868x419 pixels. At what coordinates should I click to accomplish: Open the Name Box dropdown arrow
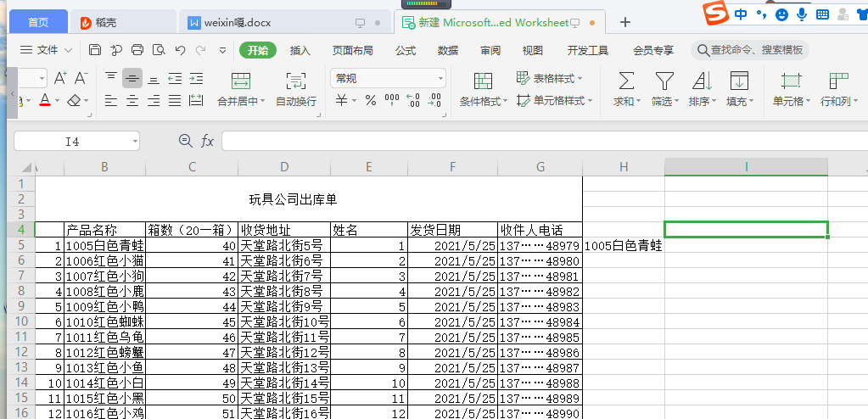click(x=135, y=142)
